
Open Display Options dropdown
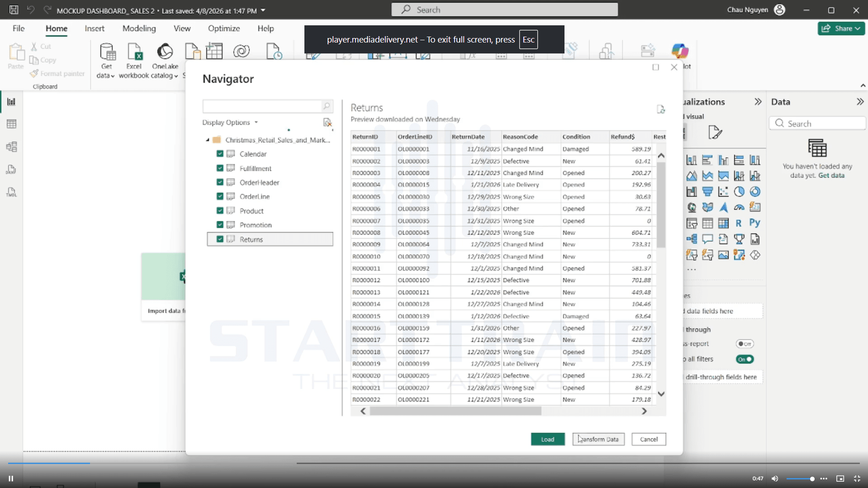point(230,123)
